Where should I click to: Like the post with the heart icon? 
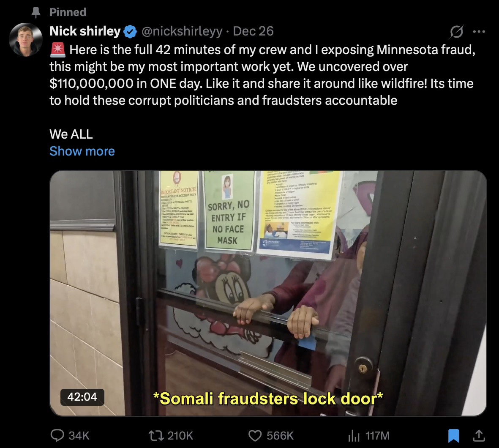[255, 436]
